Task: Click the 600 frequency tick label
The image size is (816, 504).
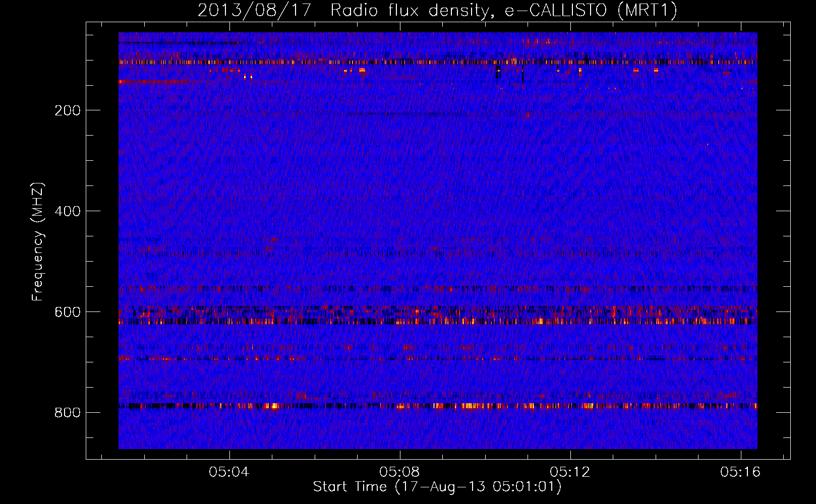Action: [68, 312]
